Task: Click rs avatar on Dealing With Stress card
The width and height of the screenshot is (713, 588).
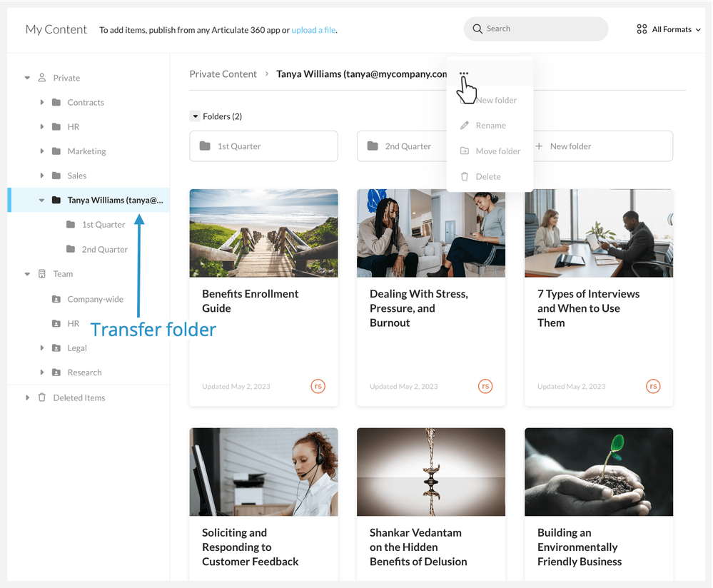Action: pyautogui.click(x=485, y=386)
